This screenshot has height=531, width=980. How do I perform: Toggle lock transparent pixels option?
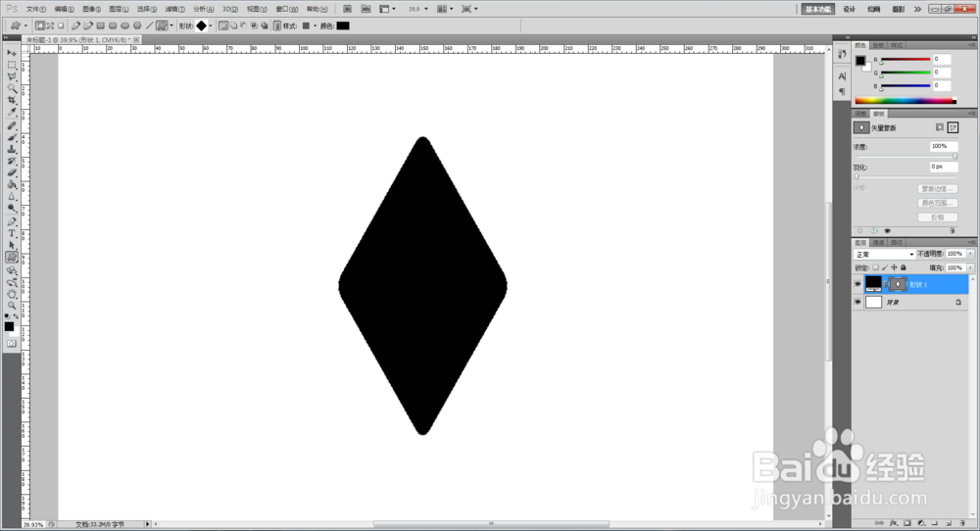coord(875,267)
